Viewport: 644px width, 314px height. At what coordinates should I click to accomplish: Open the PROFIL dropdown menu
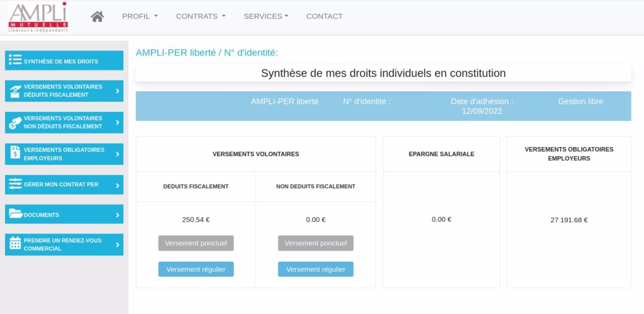[140, 16]
